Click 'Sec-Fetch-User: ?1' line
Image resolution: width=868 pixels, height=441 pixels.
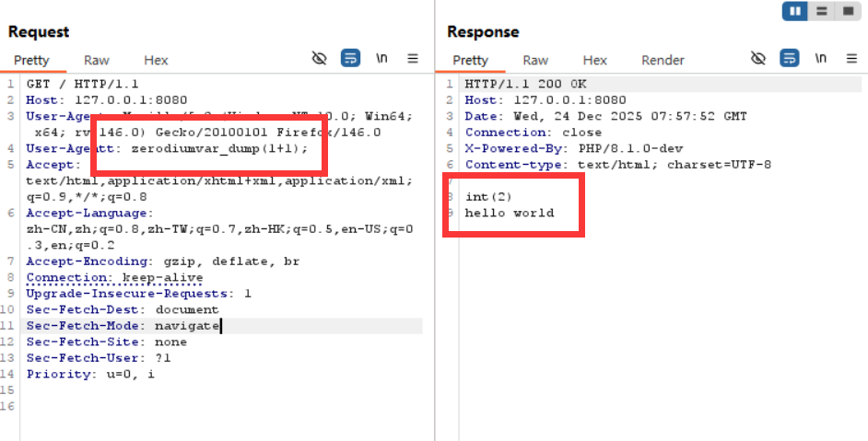(99, 358)
